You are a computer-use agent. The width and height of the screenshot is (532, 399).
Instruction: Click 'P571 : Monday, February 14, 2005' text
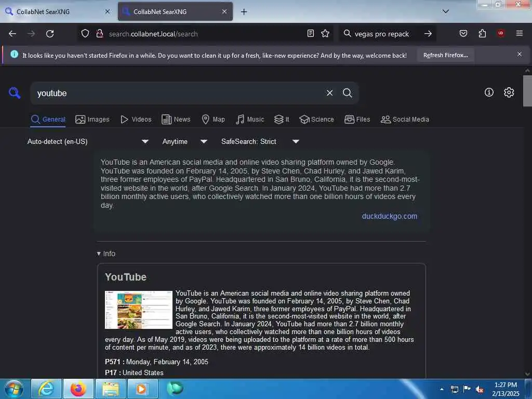[156, 362]
